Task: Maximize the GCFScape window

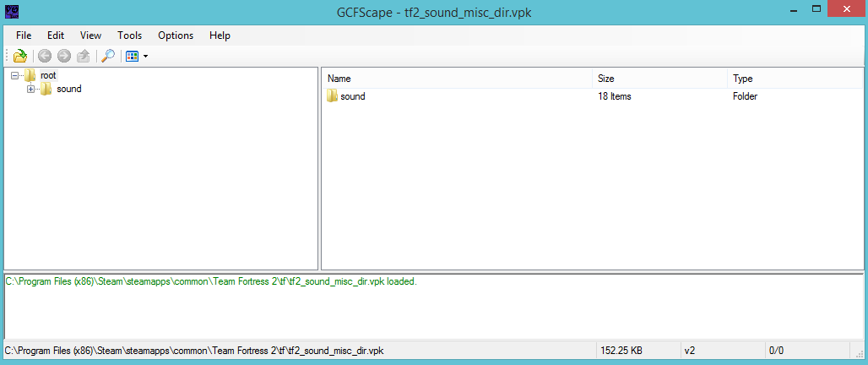Action: tap(816, 8)
